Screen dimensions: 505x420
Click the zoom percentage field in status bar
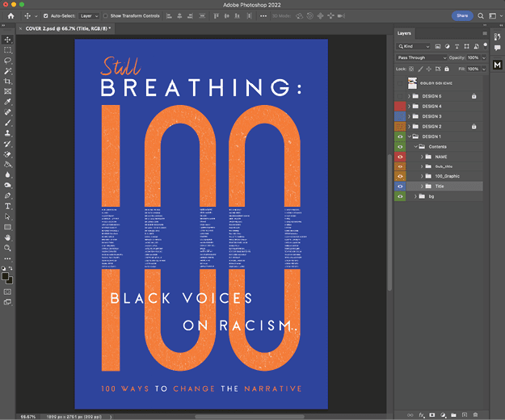click(x=27, y=417)
